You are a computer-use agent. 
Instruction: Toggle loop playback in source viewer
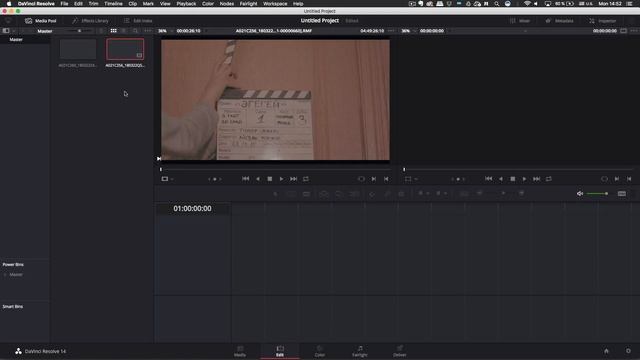point(306,179)
